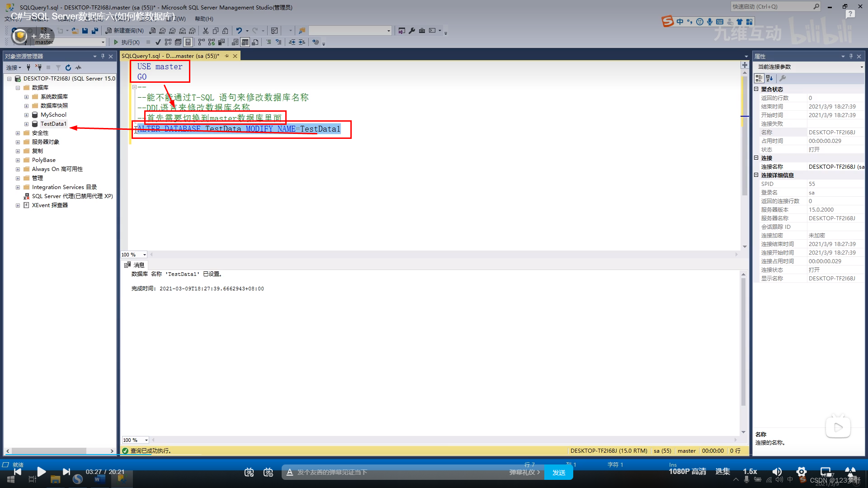Open the master database dropdown

tap(103, 42)
